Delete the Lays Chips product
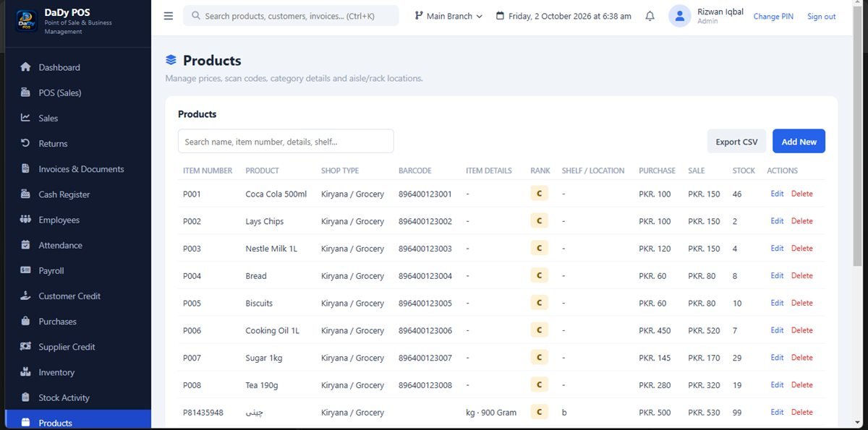 (801, 221)
